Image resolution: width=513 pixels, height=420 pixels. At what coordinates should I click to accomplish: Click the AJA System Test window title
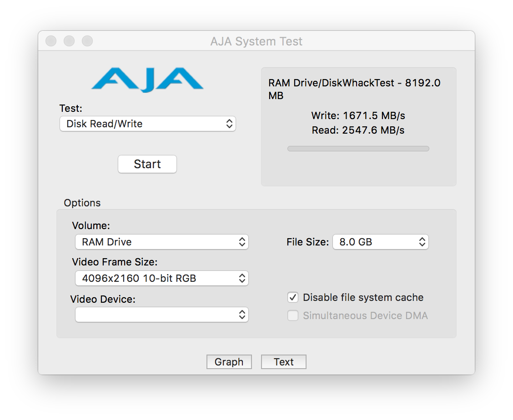pos(256,42)
